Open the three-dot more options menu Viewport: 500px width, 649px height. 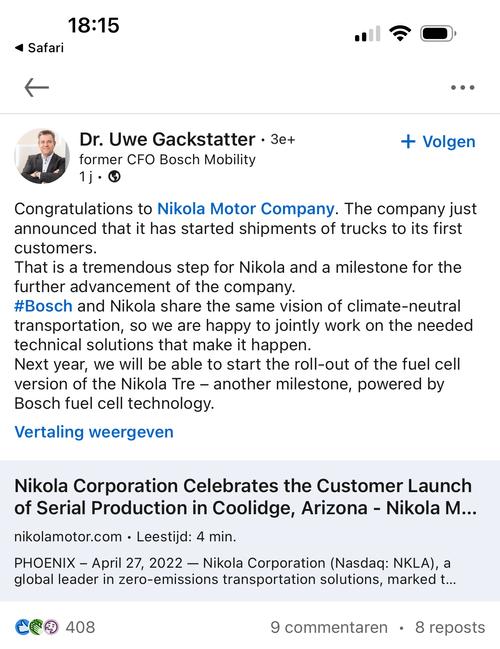[x=463, y=87]
